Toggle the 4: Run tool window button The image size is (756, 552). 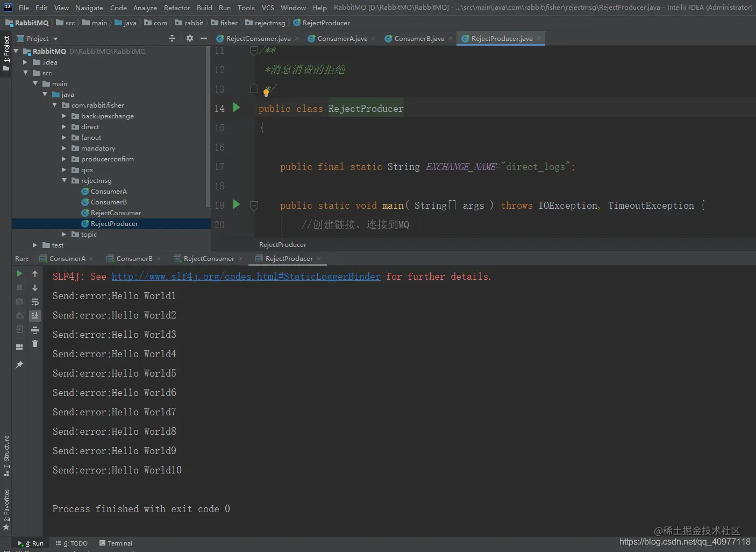(x=31, y=543)
